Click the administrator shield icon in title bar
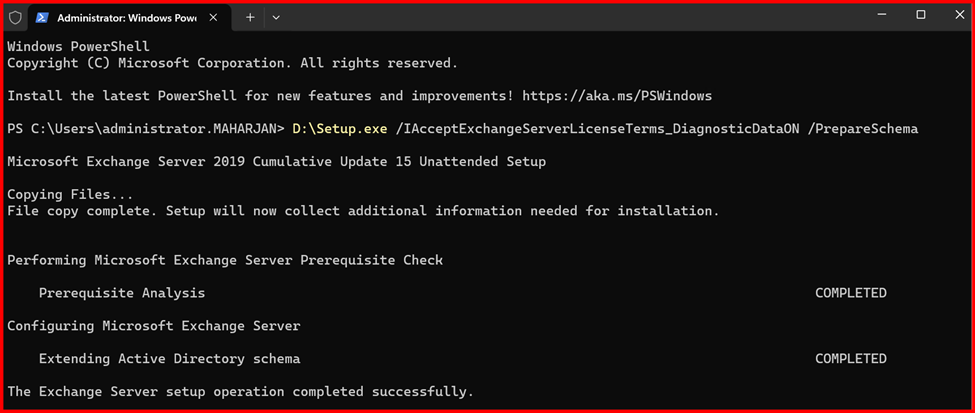Viewport: 975px width, 413px height. (14, 18)
